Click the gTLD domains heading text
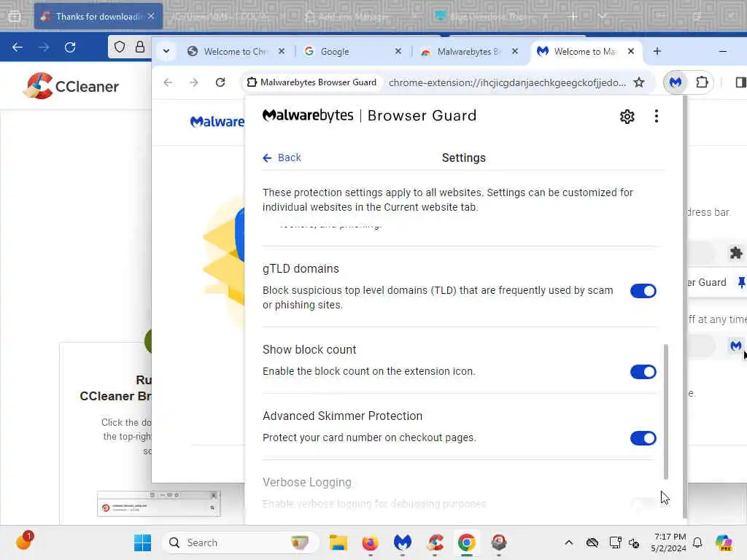The width and height of the screenshot is (747, 560). point(301,268)
